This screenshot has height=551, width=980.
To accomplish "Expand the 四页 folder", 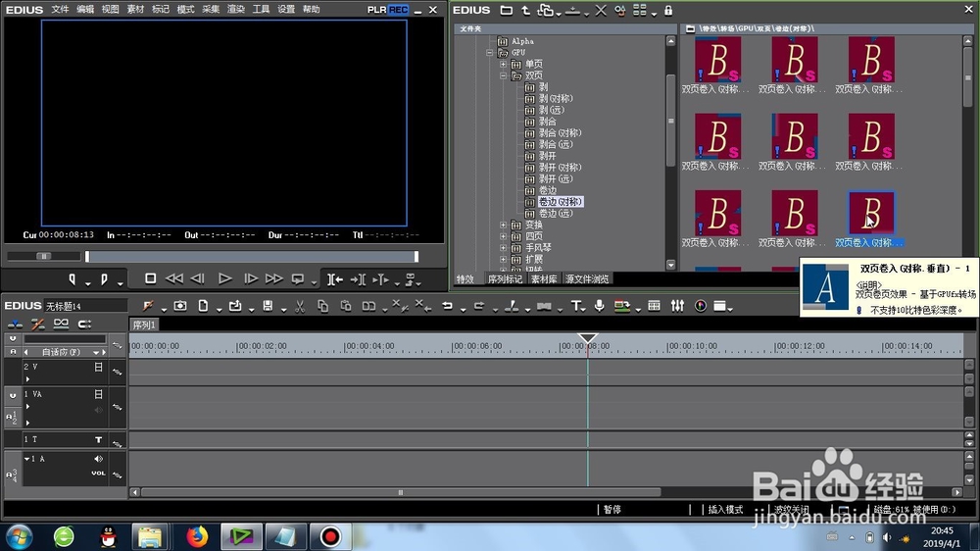I will click(x=503, y=235).
